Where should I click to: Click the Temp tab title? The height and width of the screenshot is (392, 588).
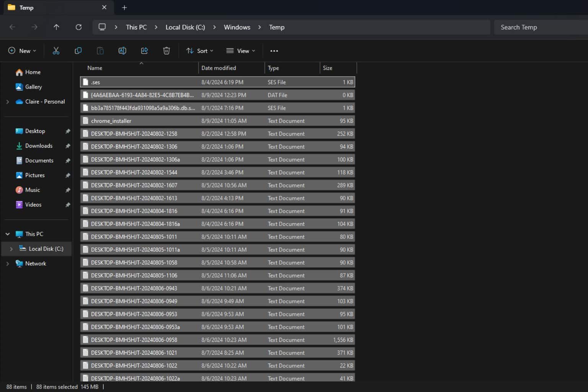(x=26, y=8)
